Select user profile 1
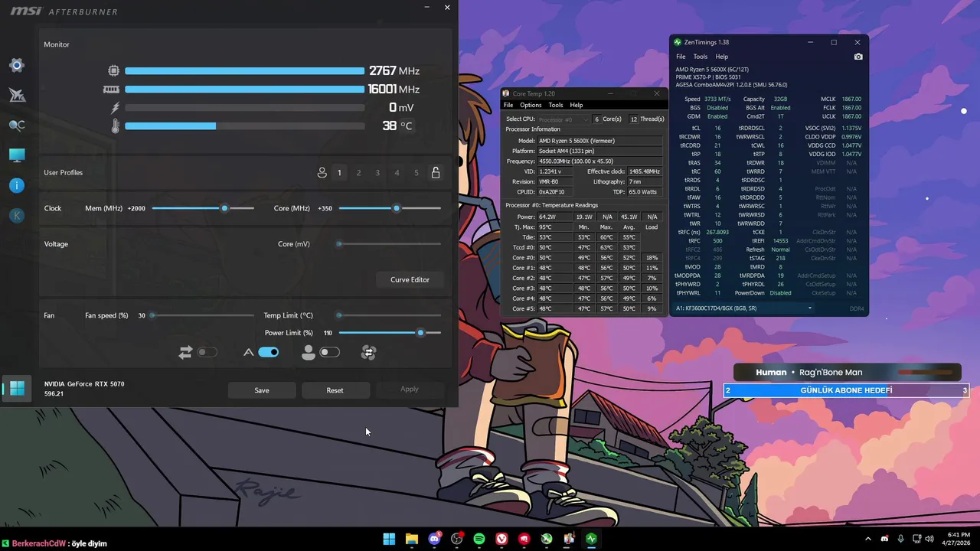The width and height of the screenshot is (980, 551). click(339, 173)
